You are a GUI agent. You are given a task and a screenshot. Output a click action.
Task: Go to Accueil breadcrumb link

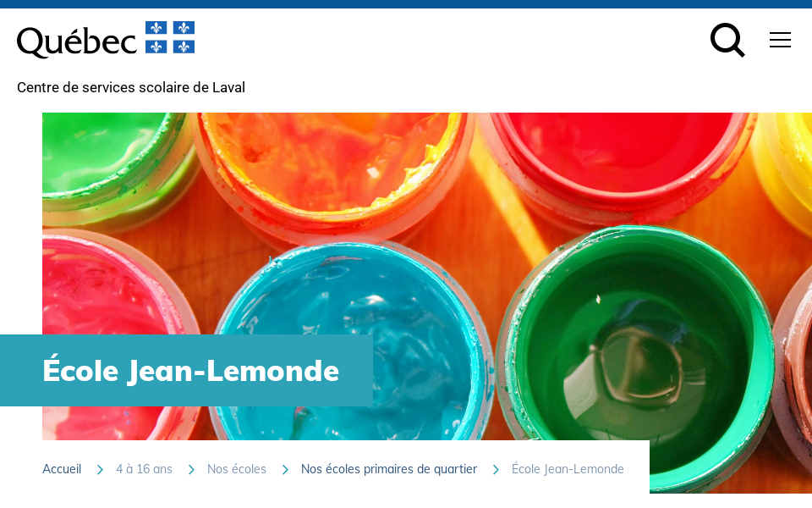(x=62, y=469)
